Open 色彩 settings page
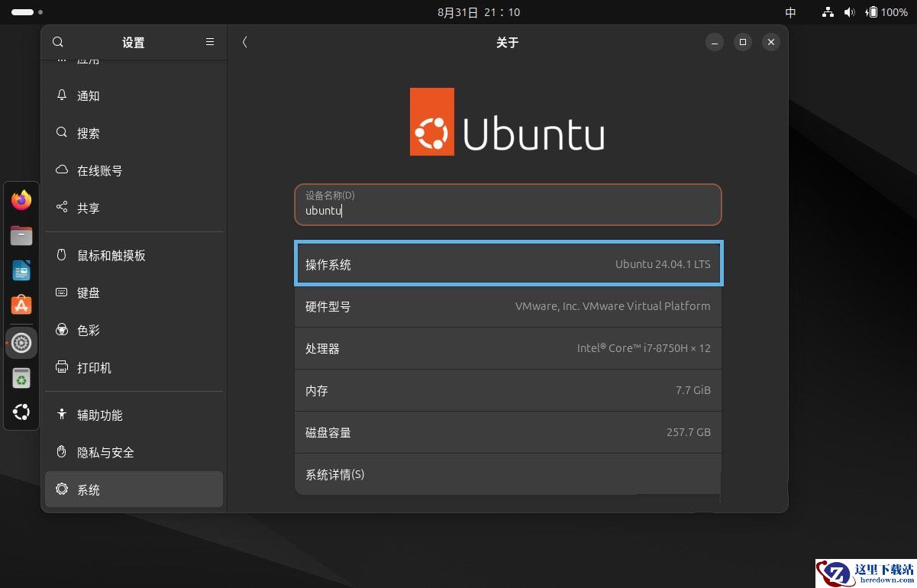 coord(134,330)
